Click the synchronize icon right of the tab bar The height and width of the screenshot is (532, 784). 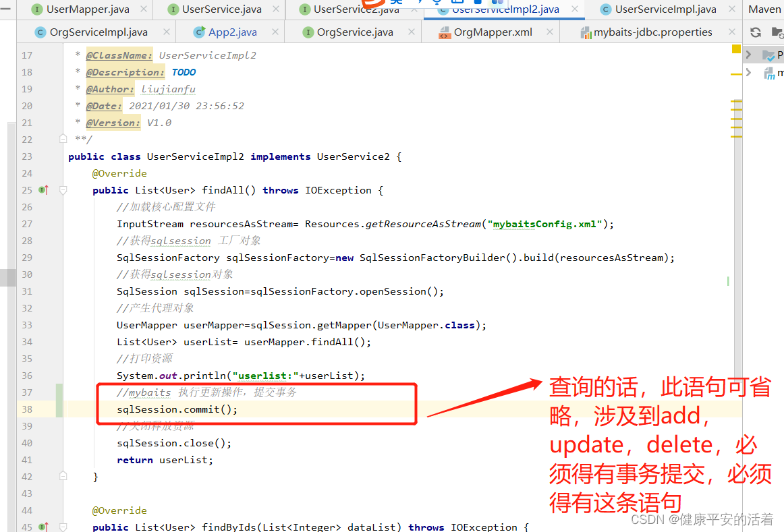(754, 32)
